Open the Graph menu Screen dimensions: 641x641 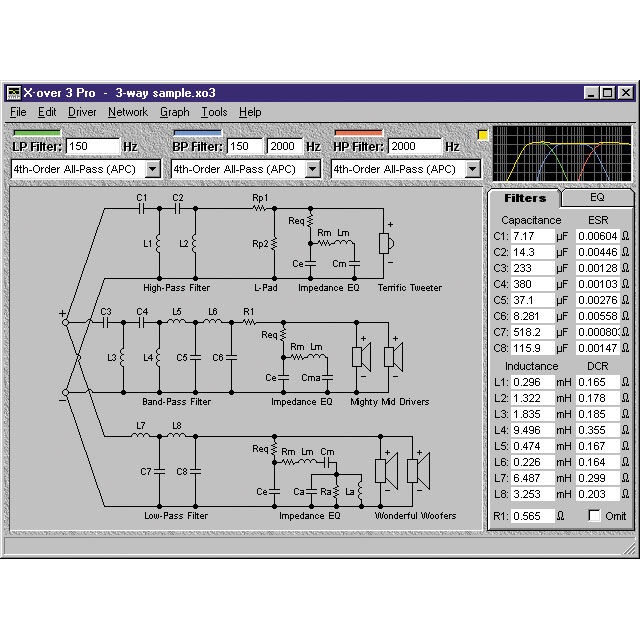[x=175, y=112]
